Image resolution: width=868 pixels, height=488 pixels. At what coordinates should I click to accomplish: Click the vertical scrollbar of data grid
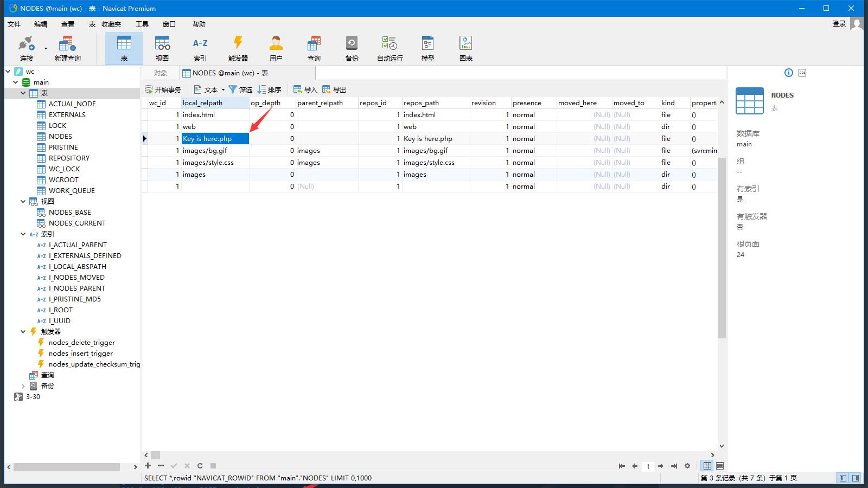tap(722, 248)
